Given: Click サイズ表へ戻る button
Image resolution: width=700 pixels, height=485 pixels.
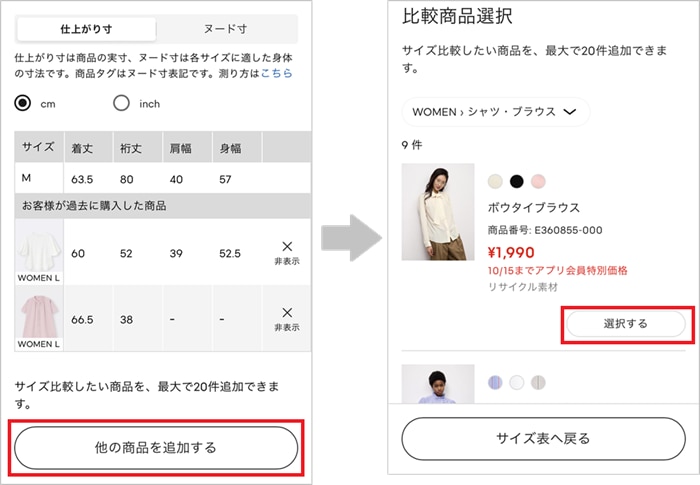Looking at the screenshot, I should coord(543,439).
